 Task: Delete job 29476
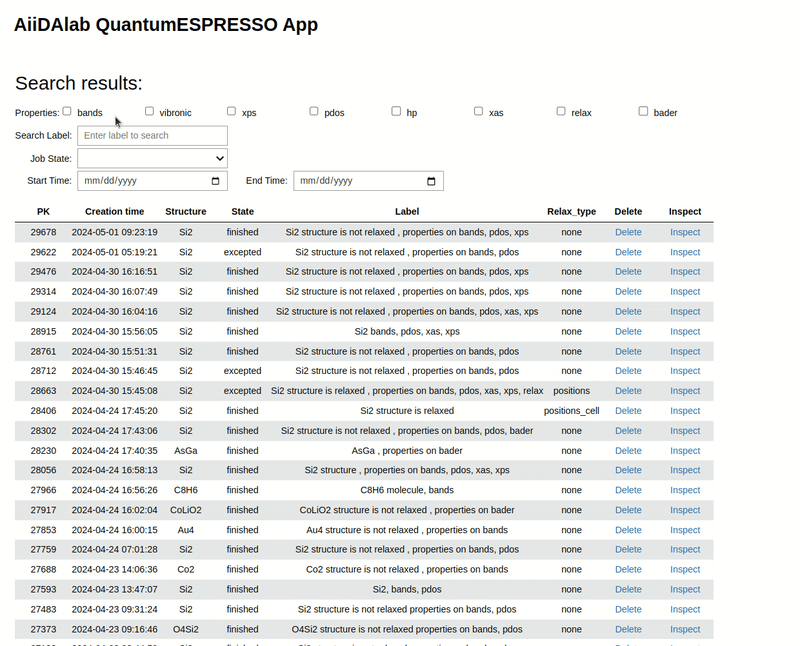(x=628, y=271)
